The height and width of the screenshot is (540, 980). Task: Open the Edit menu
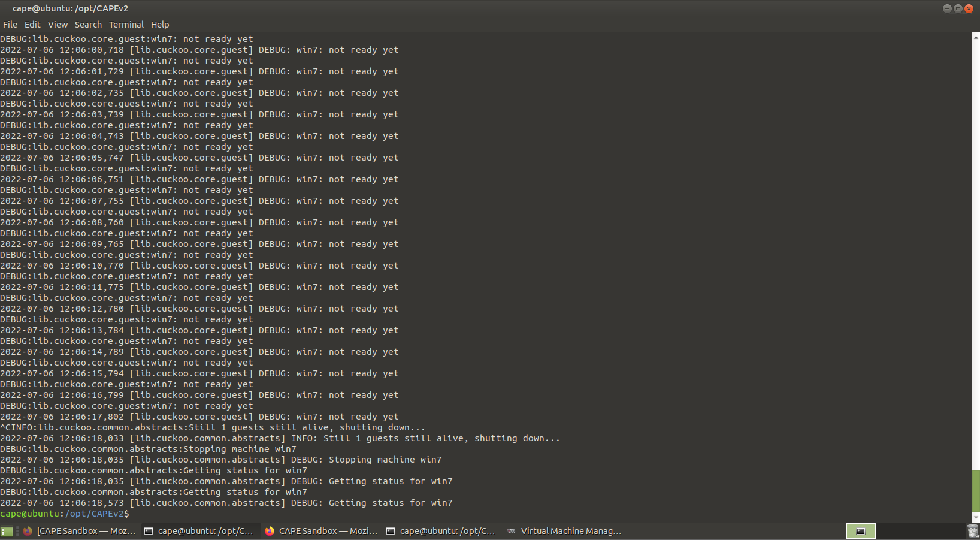[x=32, y=25]
